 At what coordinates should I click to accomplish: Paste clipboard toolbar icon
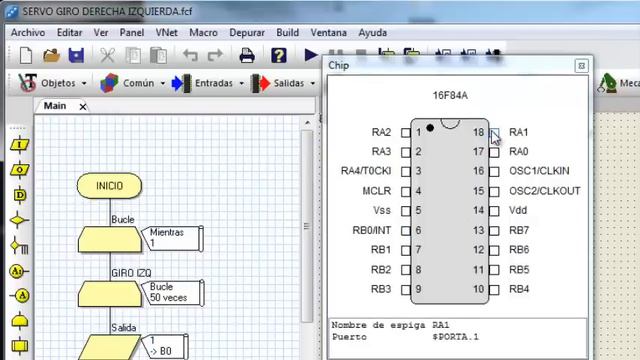click(158, 55)
